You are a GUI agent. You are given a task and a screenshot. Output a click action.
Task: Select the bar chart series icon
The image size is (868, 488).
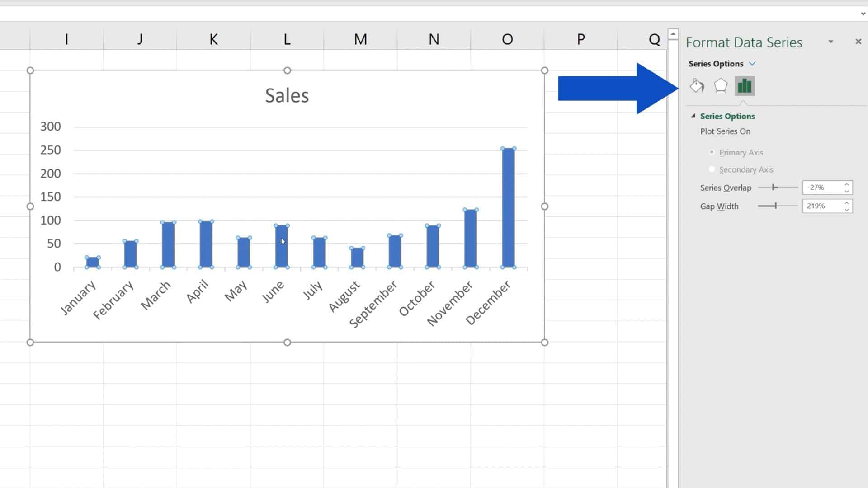[745, 86]
